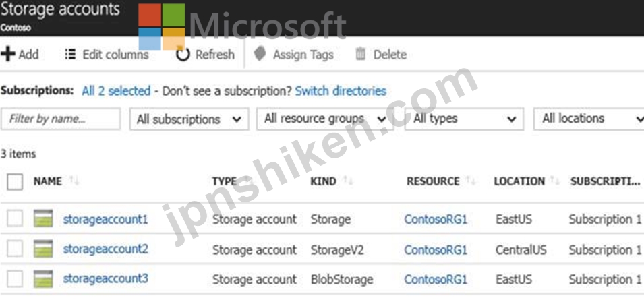Open the storageaccount2 link
This screenshot has height=300, width=644.
(x=105, y=249)
